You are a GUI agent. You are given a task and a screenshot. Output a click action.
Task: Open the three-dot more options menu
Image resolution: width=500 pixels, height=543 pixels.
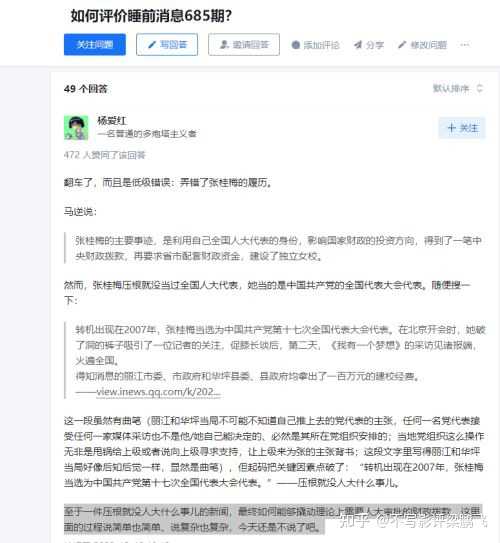coord(465,45)
